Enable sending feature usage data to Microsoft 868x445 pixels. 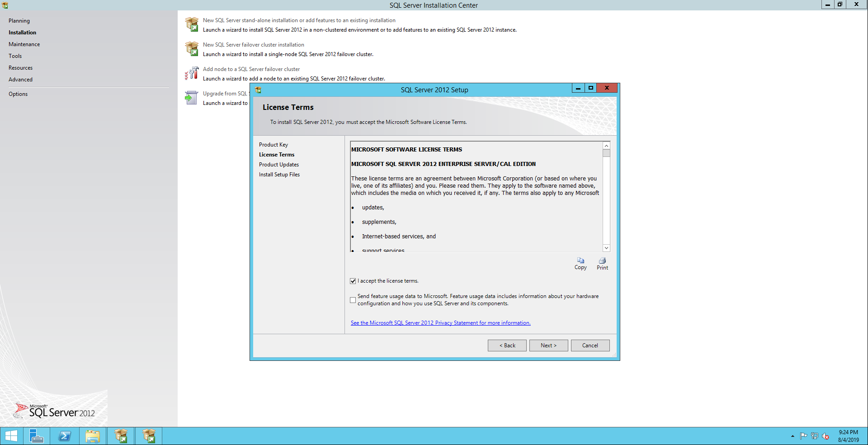pyautogui.click(x=353, y=300)
